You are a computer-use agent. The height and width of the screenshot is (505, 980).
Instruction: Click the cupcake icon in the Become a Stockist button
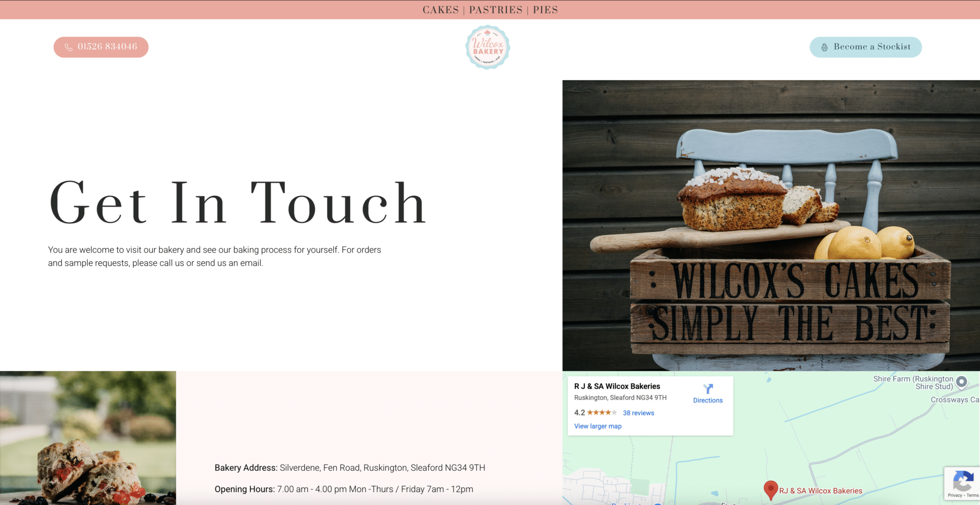pos(824,47)
